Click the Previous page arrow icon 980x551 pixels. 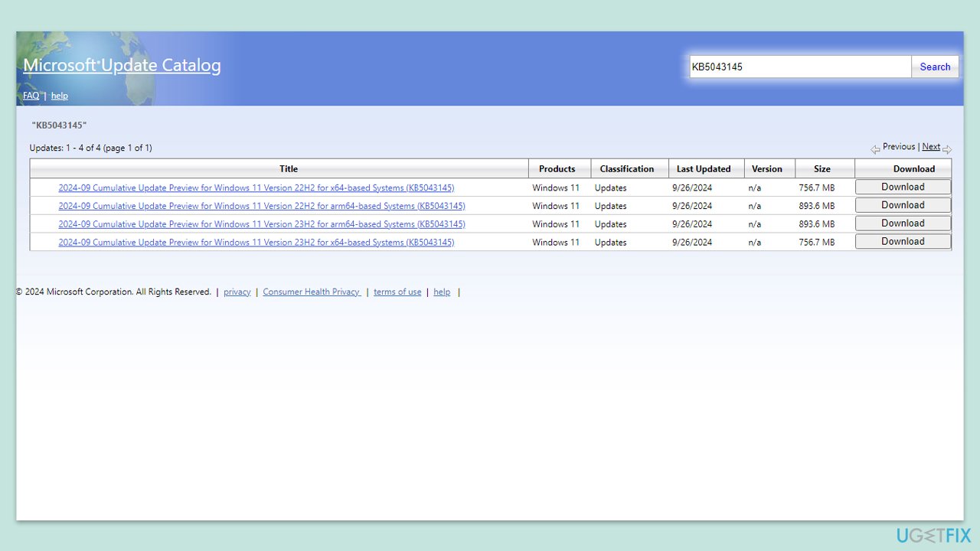coord(875,149)
